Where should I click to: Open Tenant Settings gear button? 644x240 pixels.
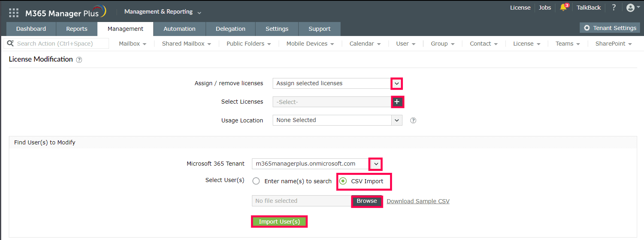(610, 28)
